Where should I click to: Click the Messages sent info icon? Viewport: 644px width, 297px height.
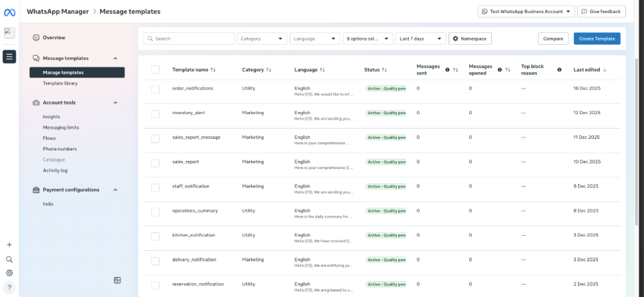click(448, 69)
